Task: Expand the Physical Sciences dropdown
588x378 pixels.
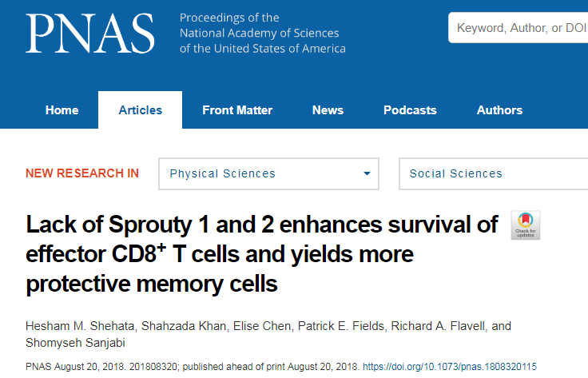Action: click(268, 173)
